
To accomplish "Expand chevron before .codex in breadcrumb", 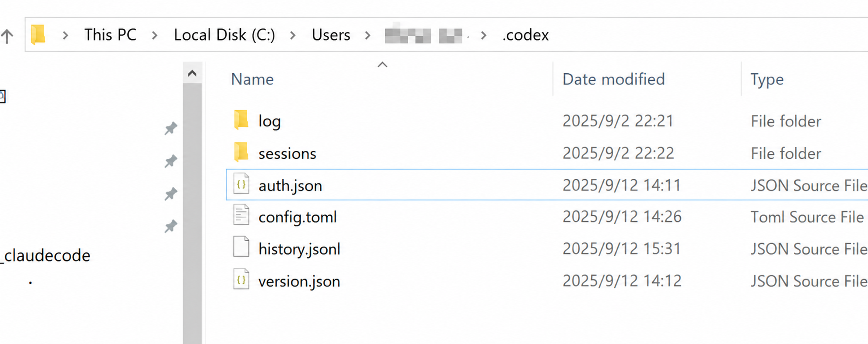I will point(483,35).
